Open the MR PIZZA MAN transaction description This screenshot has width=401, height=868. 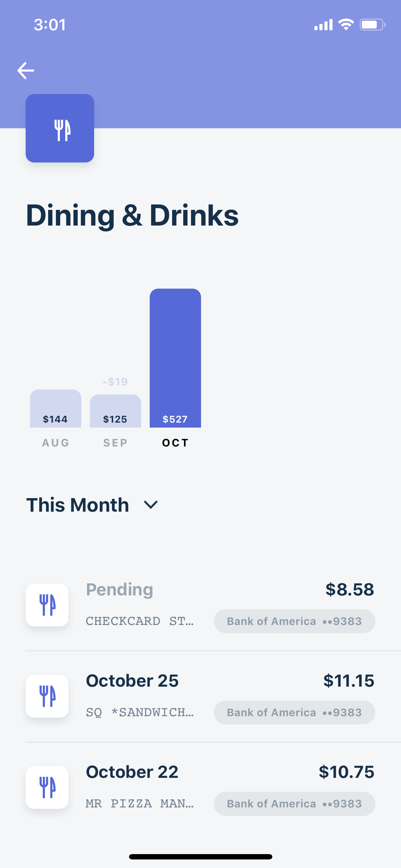[x=140, y=804]
